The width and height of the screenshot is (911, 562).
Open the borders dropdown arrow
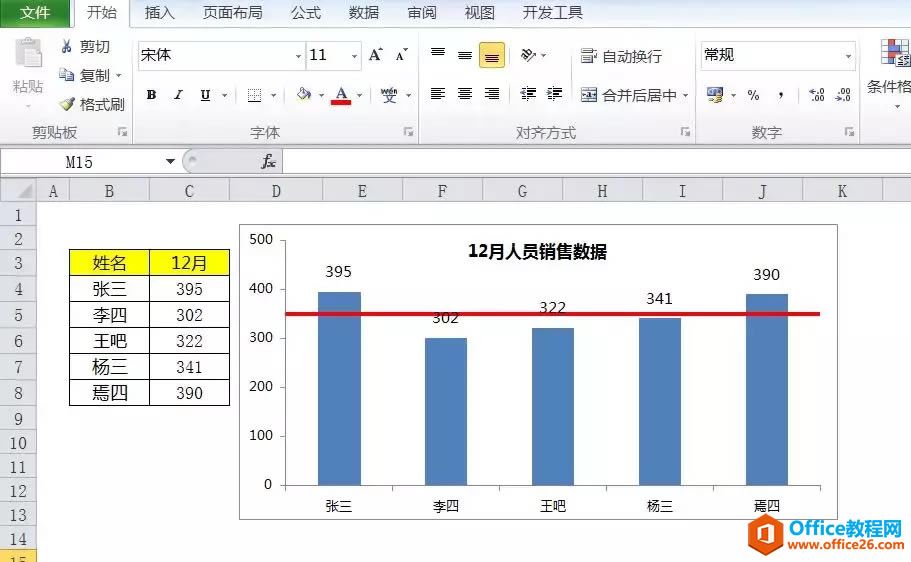click(274, 95)
